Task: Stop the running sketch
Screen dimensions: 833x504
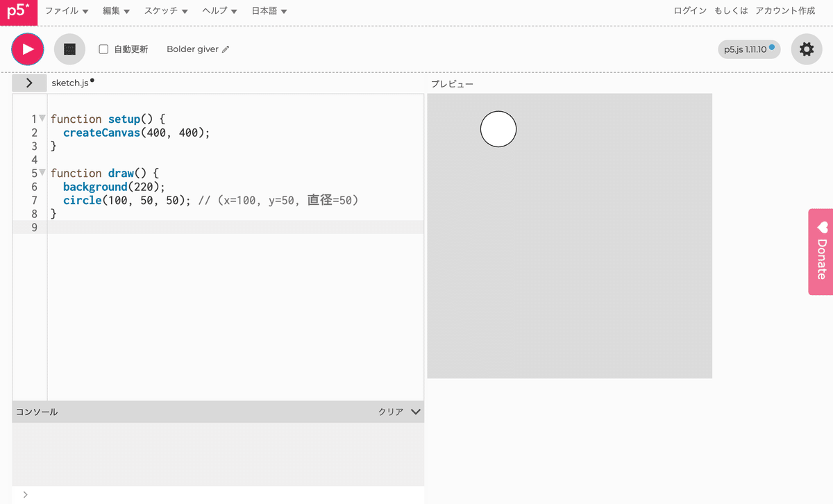Action: [69, 49]
